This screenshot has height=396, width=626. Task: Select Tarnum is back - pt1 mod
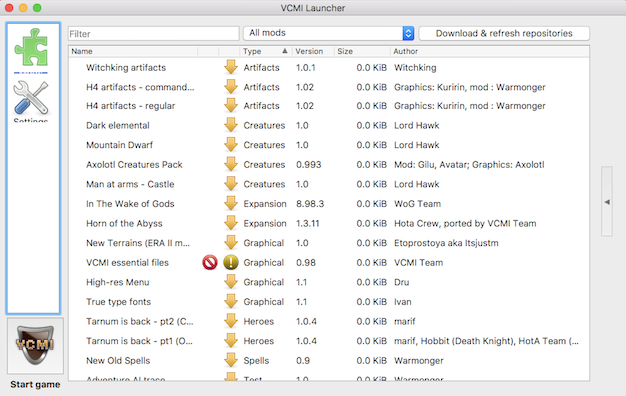[329, 341]
